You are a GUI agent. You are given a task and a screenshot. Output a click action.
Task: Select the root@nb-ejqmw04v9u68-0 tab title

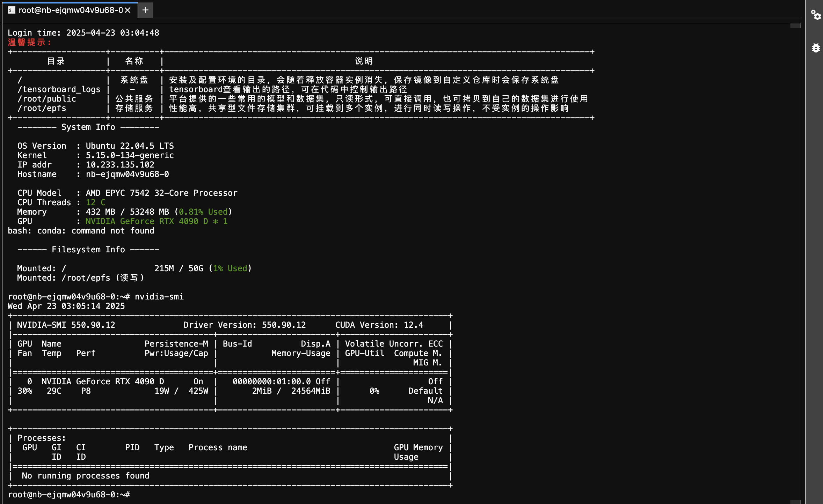tap(70, 10)
